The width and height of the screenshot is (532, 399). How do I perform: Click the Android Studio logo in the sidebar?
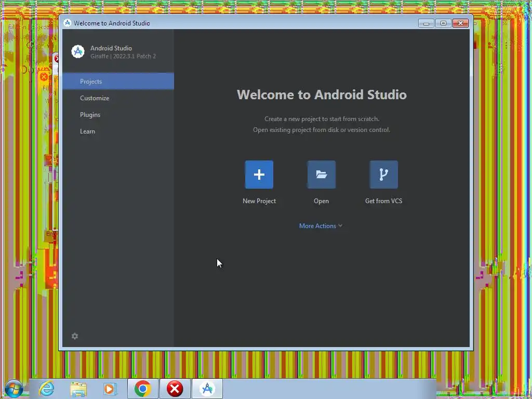[x=78, y=51]
